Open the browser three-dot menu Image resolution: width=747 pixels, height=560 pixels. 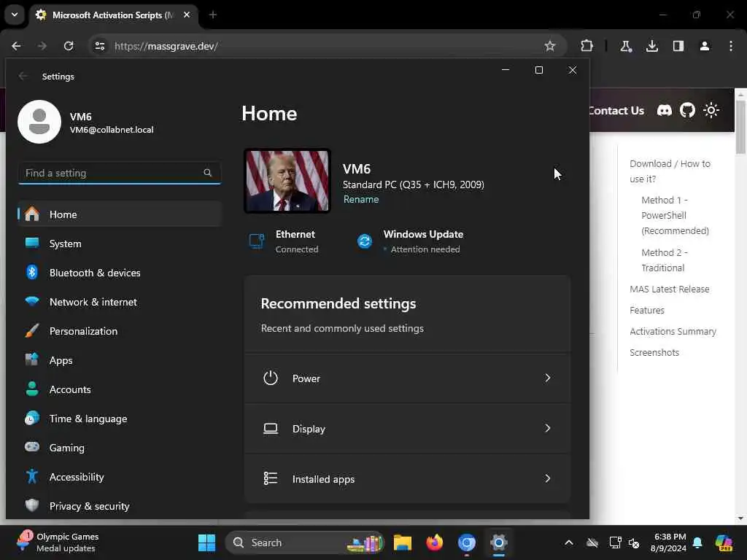(x=731, y=46)
